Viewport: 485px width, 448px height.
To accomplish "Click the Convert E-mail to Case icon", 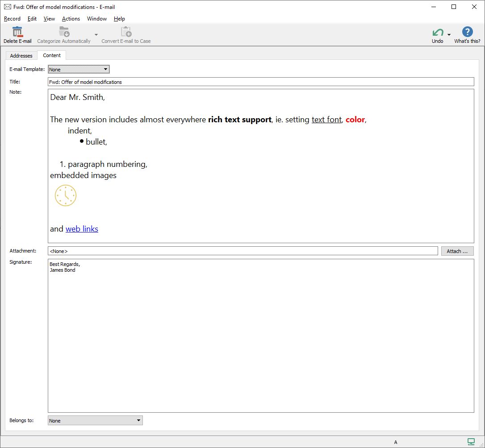I will (x=126, y=32).
